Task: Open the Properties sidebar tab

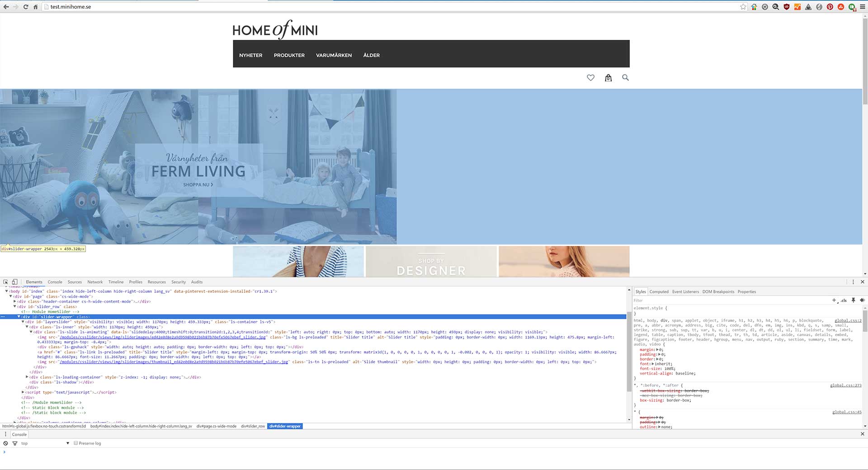Action: (747, 291)
